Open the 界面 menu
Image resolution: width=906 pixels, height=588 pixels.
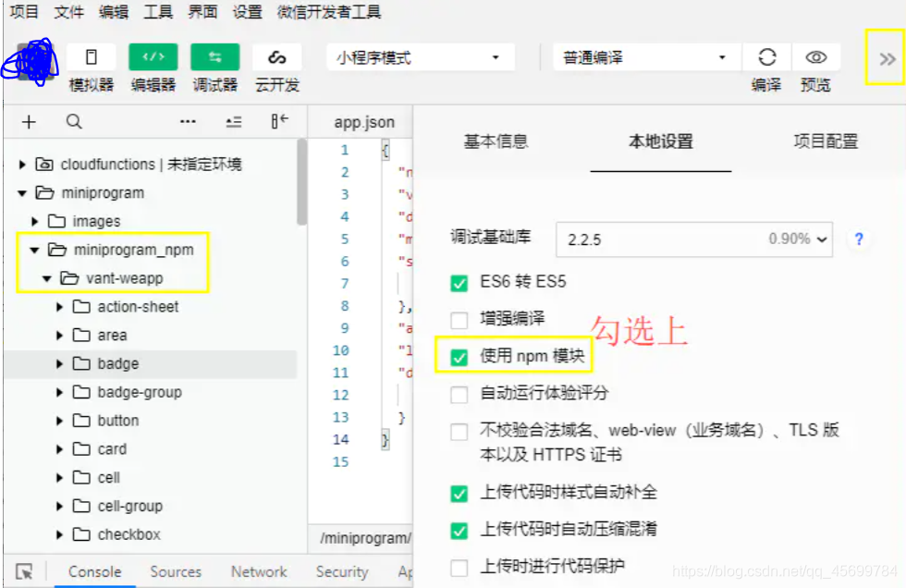click(202, 11)
